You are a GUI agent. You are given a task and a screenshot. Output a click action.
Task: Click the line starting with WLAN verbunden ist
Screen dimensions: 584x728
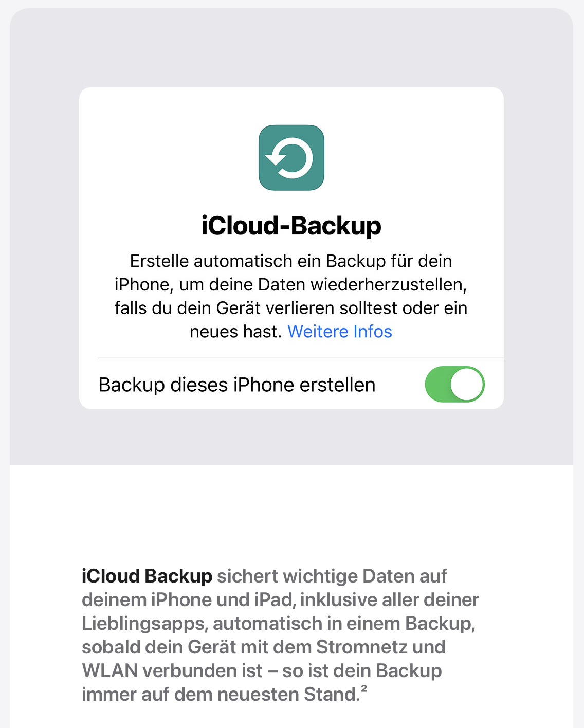tap(262, 671)
